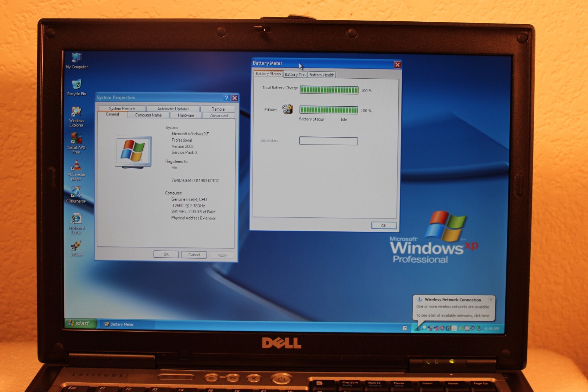Click the 'Version 2002' text
Screen dimensions: 588x392
pyautogui.click(x=182, y=146)
